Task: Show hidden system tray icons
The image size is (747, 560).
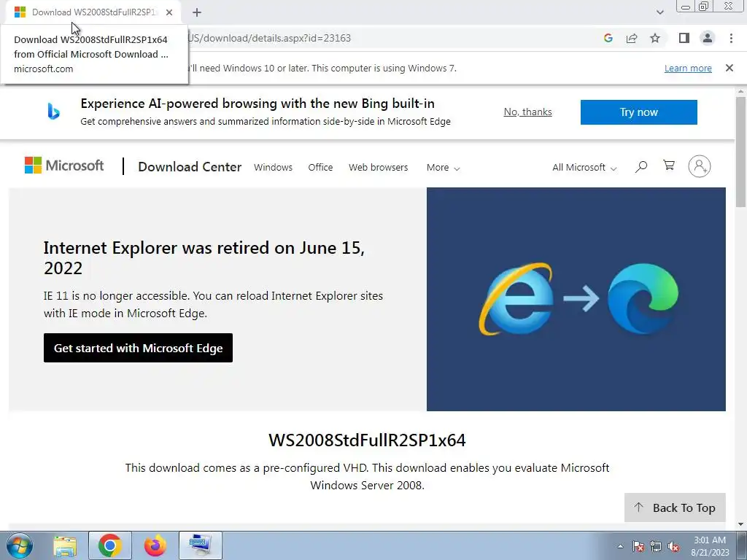Action: tap(620, 546)
